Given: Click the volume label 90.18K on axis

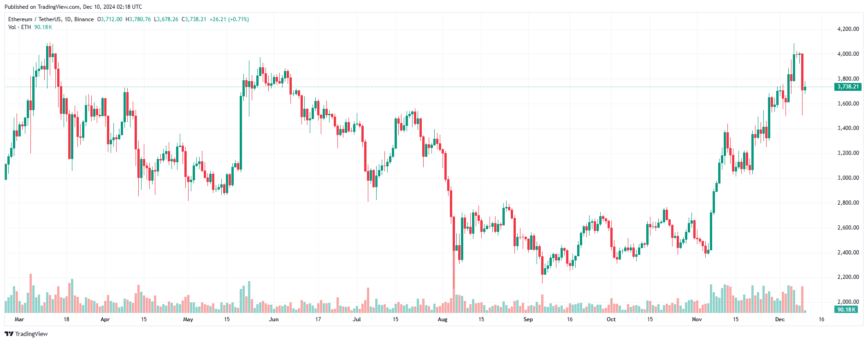Looking at the screenshot, I should pyautogui.click(x=846, y=310).
